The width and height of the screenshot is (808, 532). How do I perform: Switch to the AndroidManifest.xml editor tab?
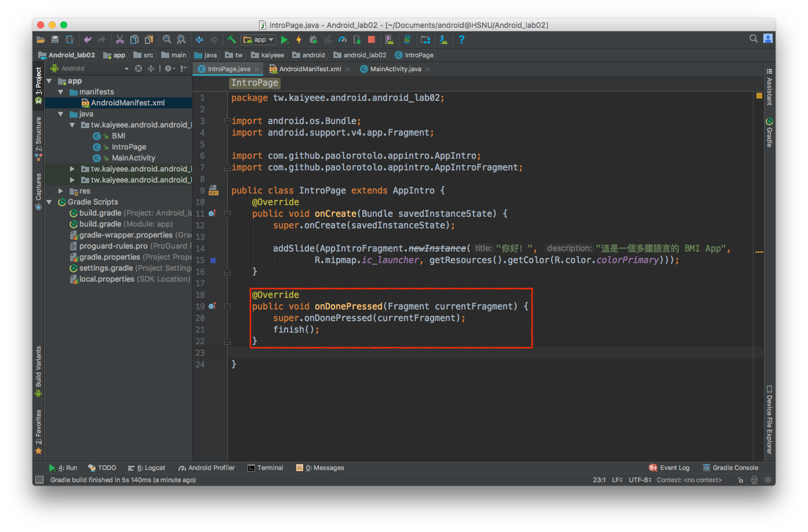[310, 69]
